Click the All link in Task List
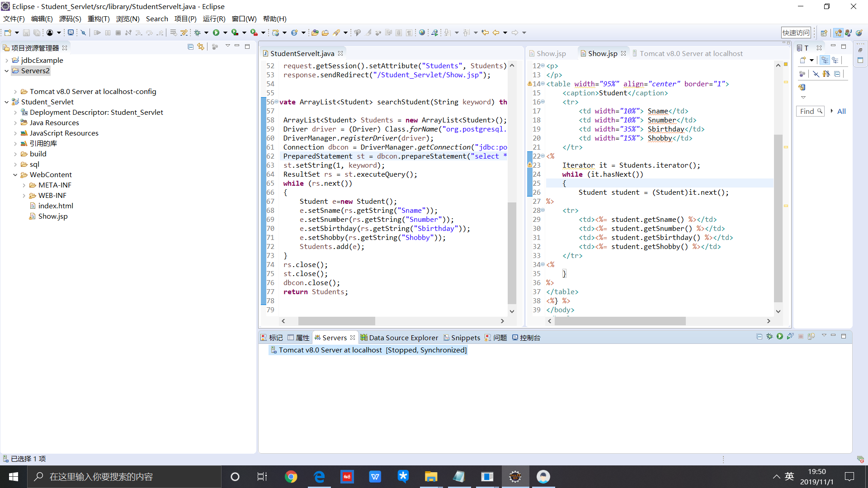The height and width of the screenshot is (488, 868). click(x=841, y=112)
